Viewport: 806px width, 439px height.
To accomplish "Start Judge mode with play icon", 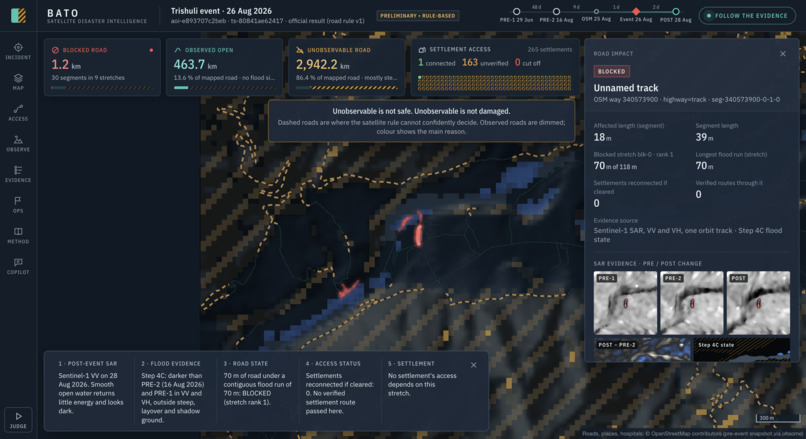I will coord(18,419).
